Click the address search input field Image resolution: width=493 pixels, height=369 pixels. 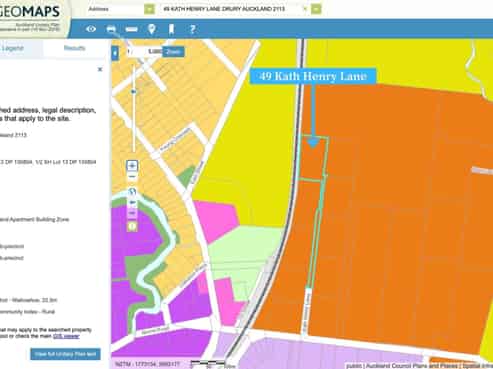click(232, 9)
